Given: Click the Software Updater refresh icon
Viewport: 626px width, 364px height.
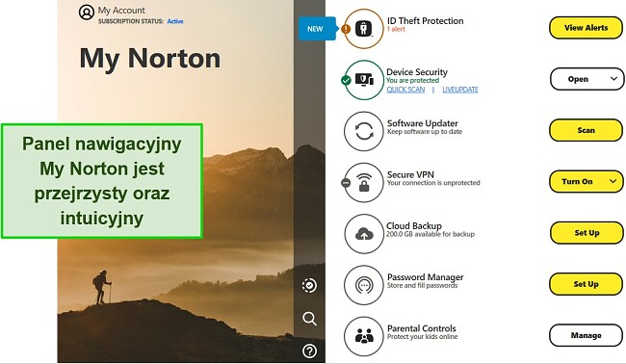Looking at the screenshot, I should [x=364, y=131].
